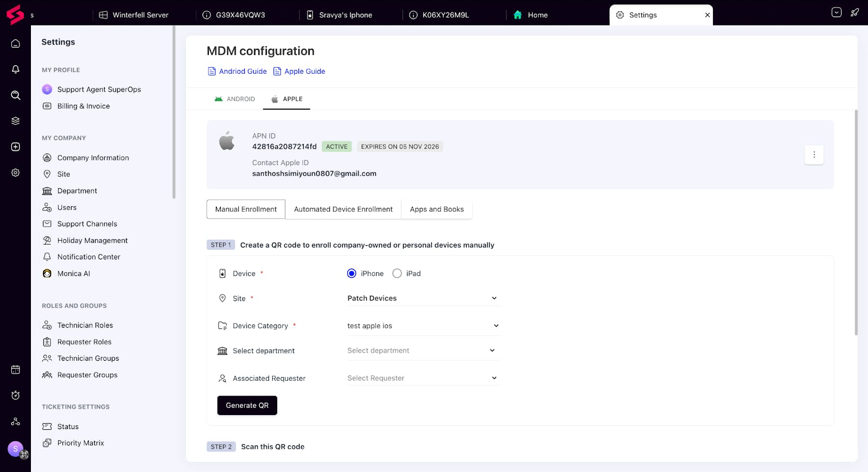Open Company Information in settings sidebar
The height and width of the screenshot is (472, 868).
(93, 158)
